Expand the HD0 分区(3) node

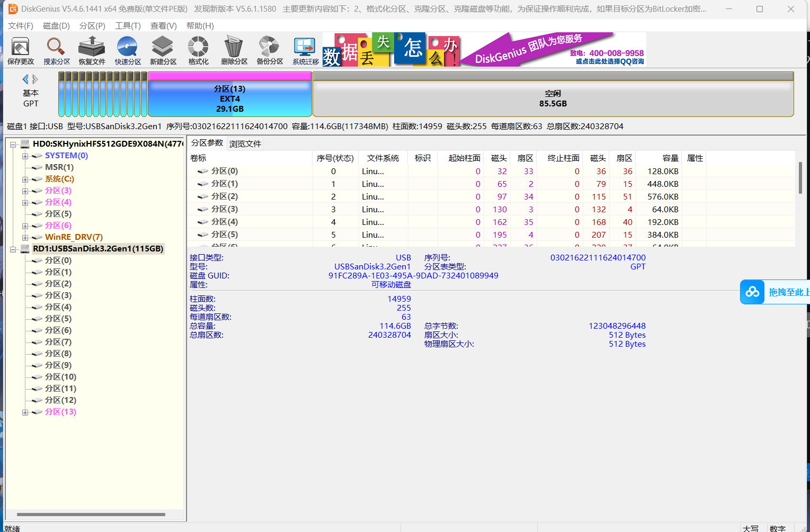coord(25,191)
